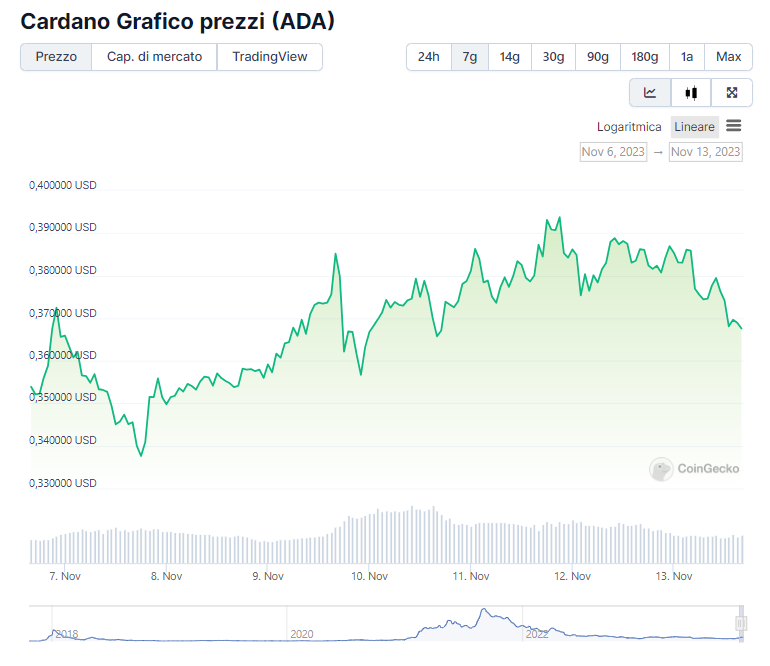The width and height of the screenshot is (770, 666).
Task: Select the 24h time range
Action: pyautogui.click(x=429, y=57)
